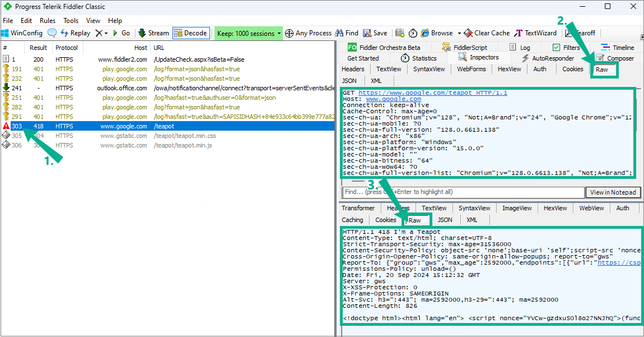Image resolution: width=644 pixels, height=337 pixels.
Task: Click the comment speech bubble icon
Action: pyautogui.click(x=52, y=33)
